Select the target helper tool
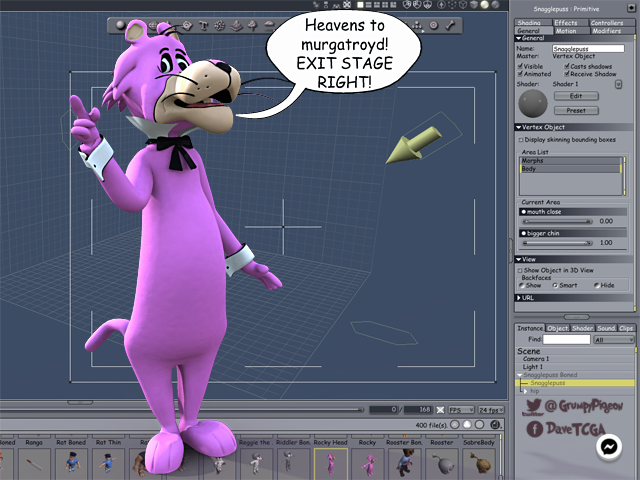 (x=433, y=25)
